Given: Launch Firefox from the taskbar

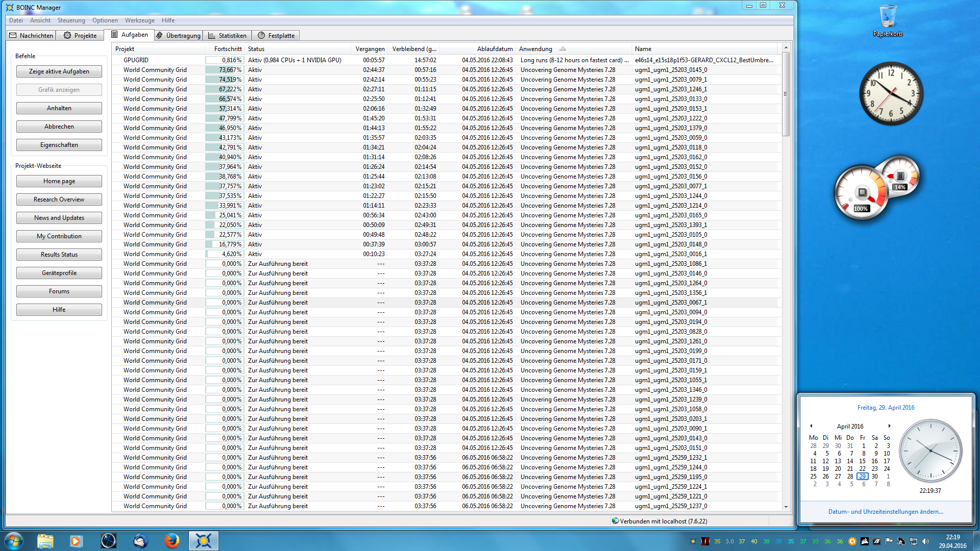Looking at the screenshot, I should 172,541.
